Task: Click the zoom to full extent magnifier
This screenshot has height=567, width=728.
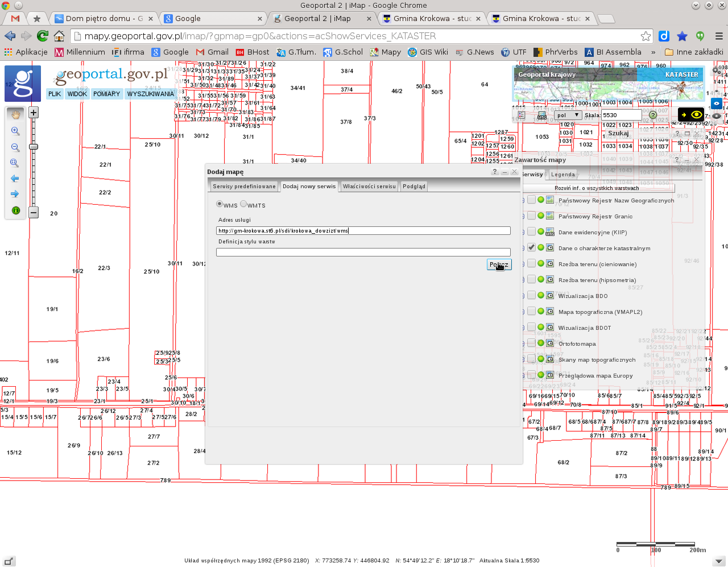Action: pyautogui.click(x=15, y=163)
